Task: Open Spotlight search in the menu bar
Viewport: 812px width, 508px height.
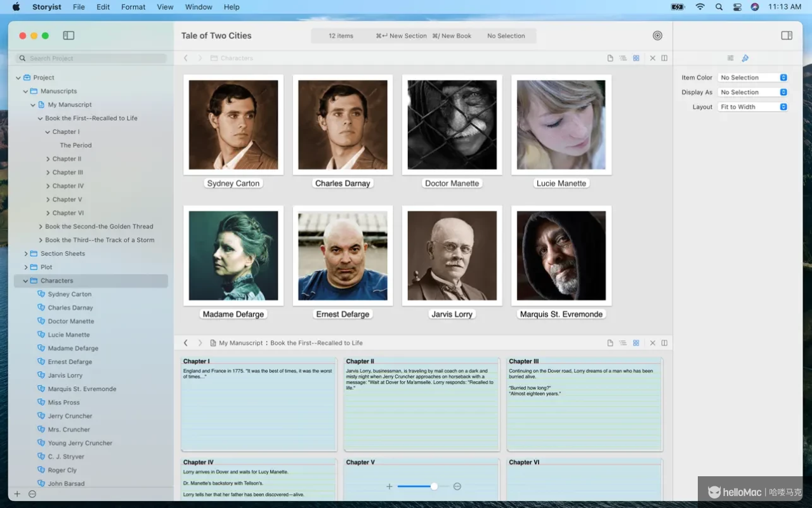Action: (719, 7)
